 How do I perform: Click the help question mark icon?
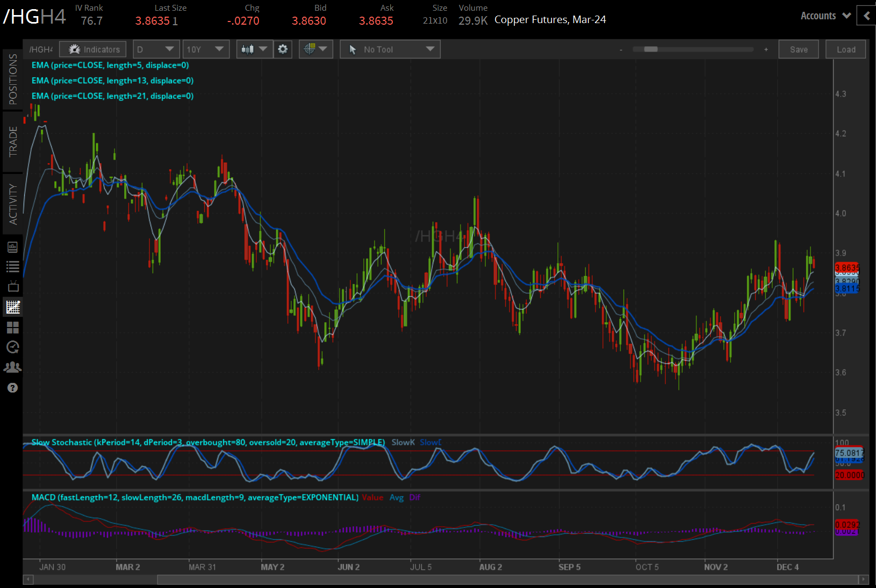[x=13, y=388]
